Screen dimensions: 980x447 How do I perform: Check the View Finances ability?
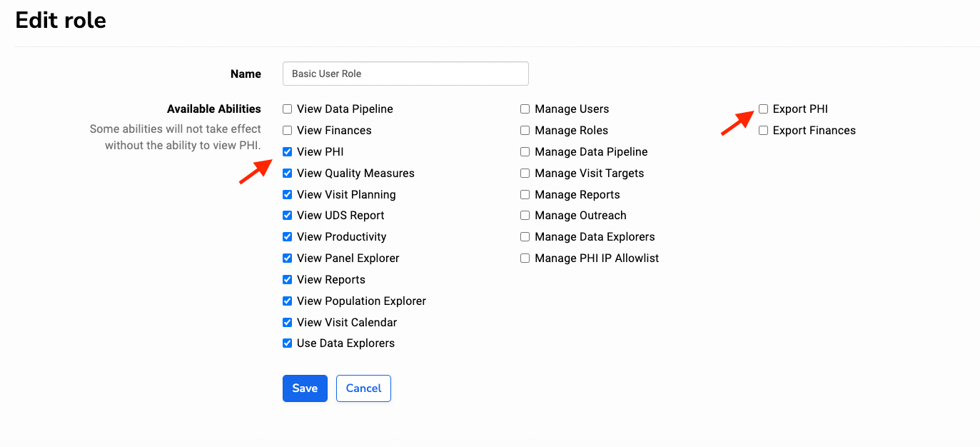[287, 131]
